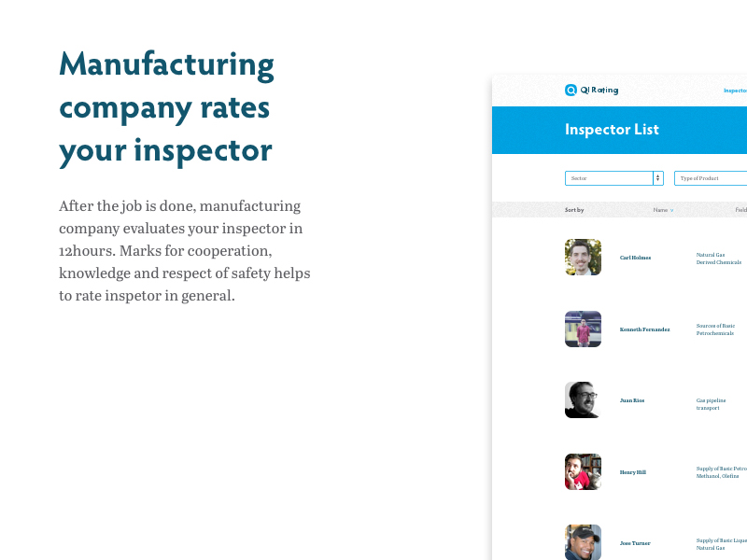
Task: Click the Field column sort header
Action: pos(741,210)
